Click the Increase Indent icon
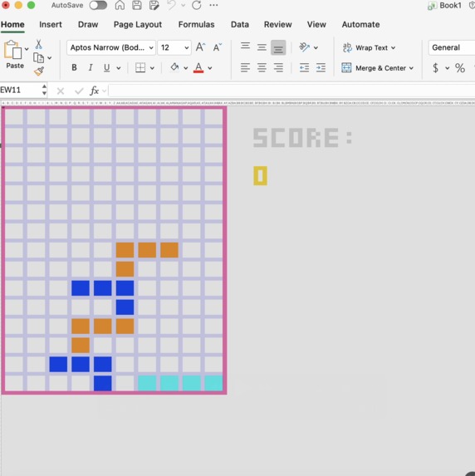The height and width of the screenshot is (476, 475). pos(321,67)
